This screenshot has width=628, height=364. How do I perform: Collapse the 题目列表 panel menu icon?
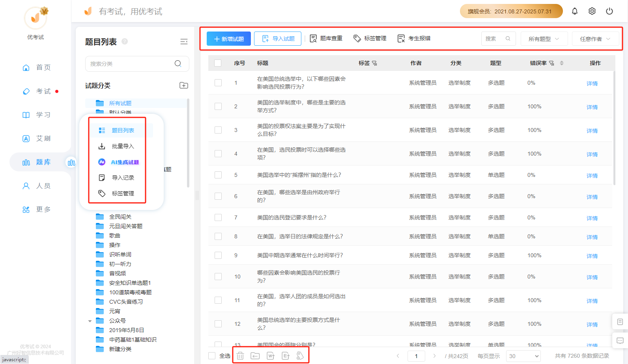(184, 42)
